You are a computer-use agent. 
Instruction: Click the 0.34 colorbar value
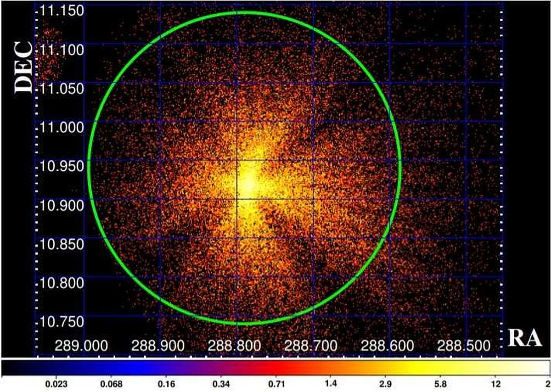[222, 384]
